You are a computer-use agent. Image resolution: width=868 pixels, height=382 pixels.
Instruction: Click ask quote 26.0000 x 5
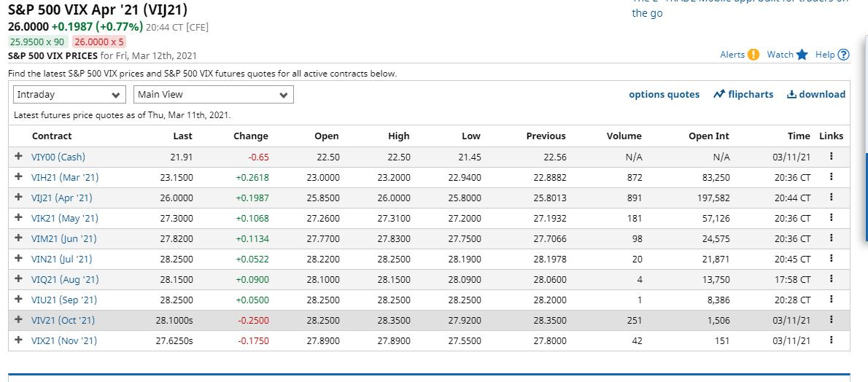pyautogui.click(x=98, y=42)
